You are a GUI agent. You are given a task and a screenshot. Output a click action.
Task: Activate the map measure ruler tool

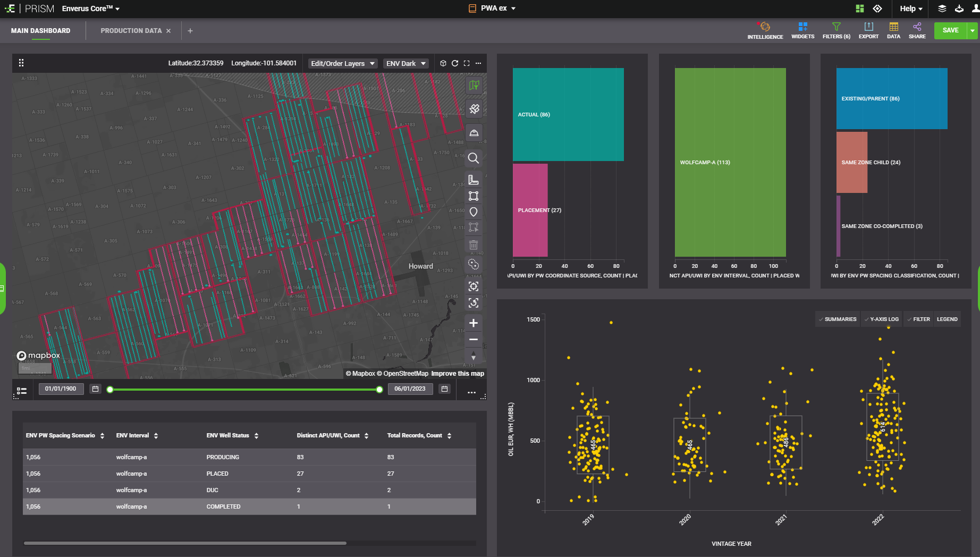pos(473,180)
